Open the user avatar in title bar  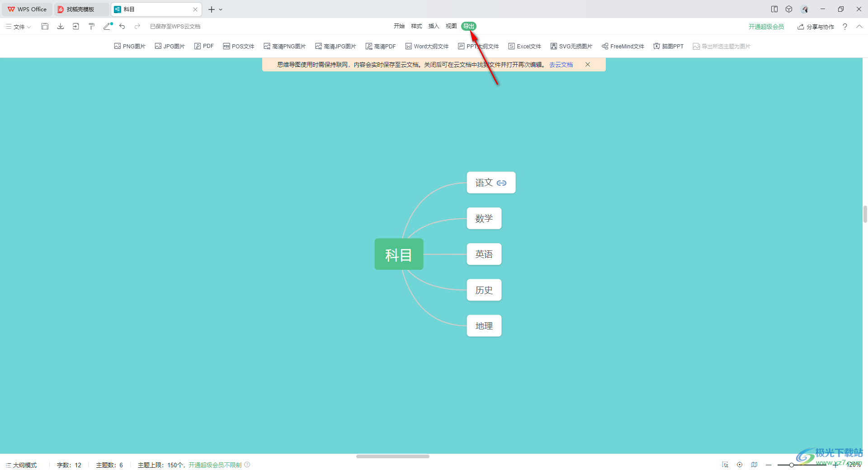[805, 9]
